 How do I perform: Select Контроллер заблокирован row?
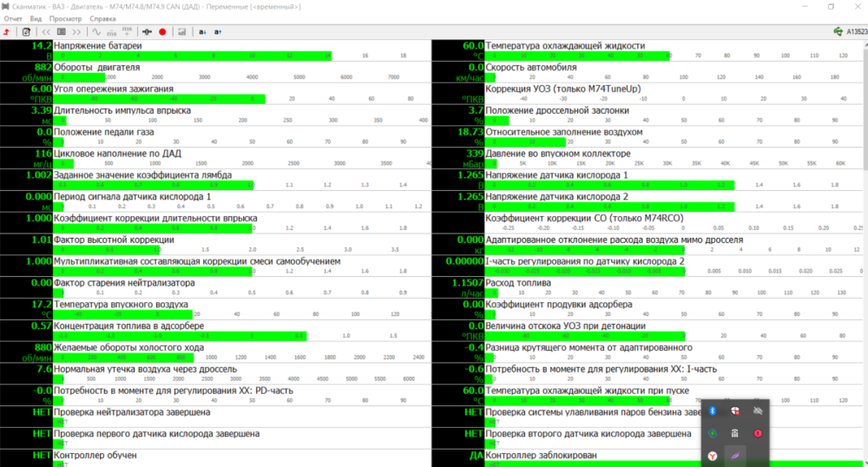648,459
